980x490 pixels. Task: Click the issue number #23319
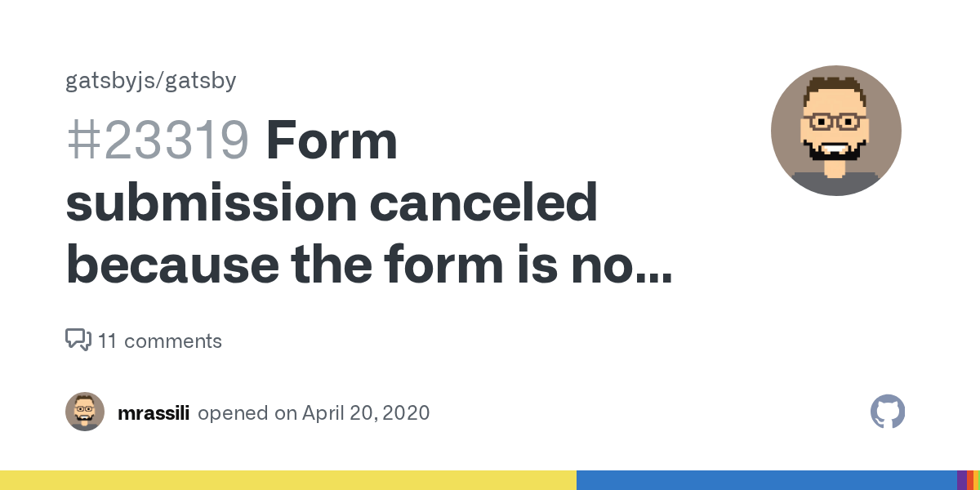pos(157,140)
